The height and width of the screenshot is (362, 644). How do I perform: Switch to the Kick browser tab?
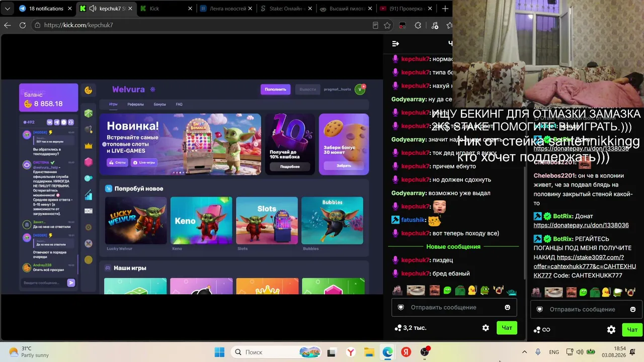167,9
